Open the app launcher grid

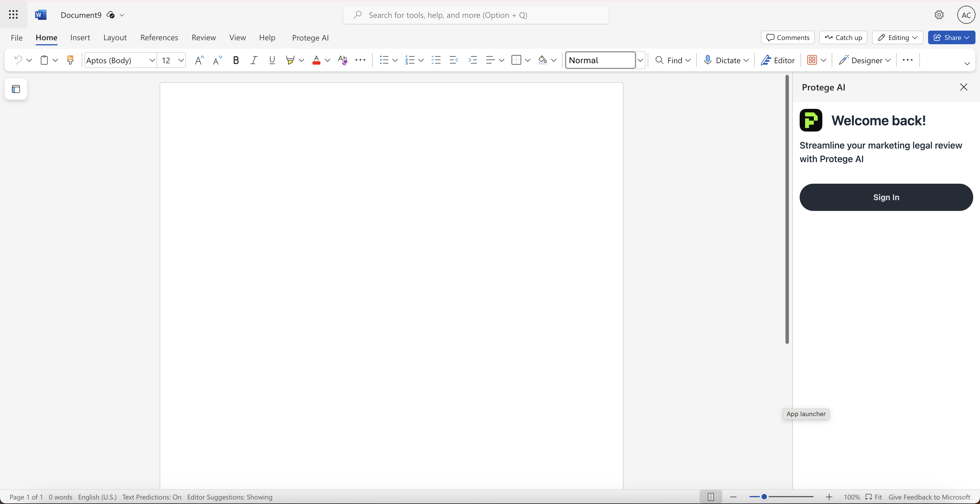point(13,15)
